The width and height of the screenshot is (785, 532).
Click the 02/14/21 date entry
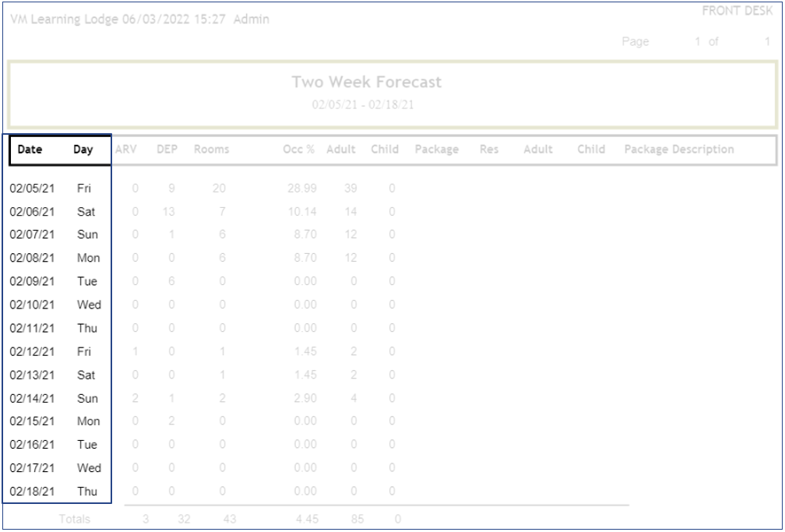point(33,398)
